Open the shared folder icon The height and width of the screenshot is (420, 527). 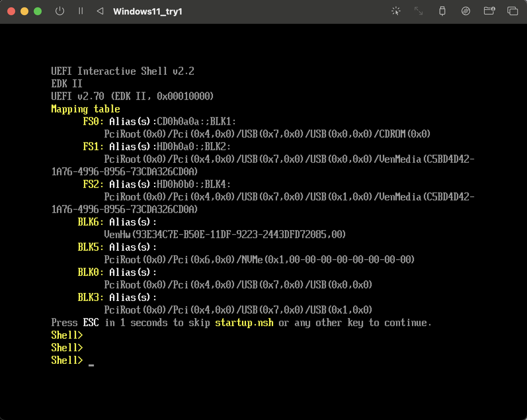click(490, 11)
